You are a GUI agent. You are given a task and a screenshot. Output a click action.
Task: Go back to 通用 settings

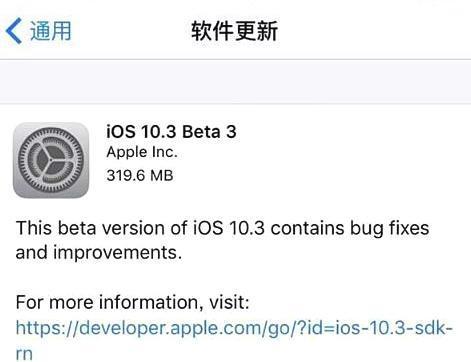[38, 31]
